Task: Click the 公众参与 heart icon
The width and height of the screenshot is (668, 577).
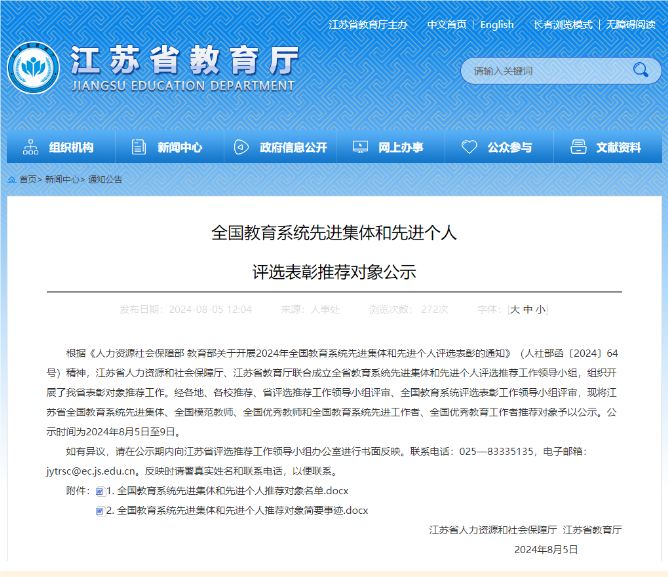Action: click(x=468, y=147)
